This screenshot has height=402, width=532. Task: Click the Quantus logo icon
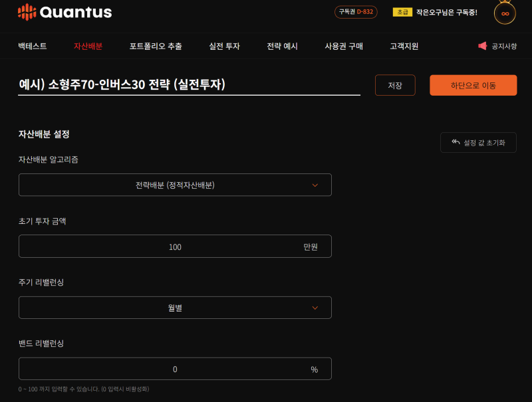click(27, 12)
